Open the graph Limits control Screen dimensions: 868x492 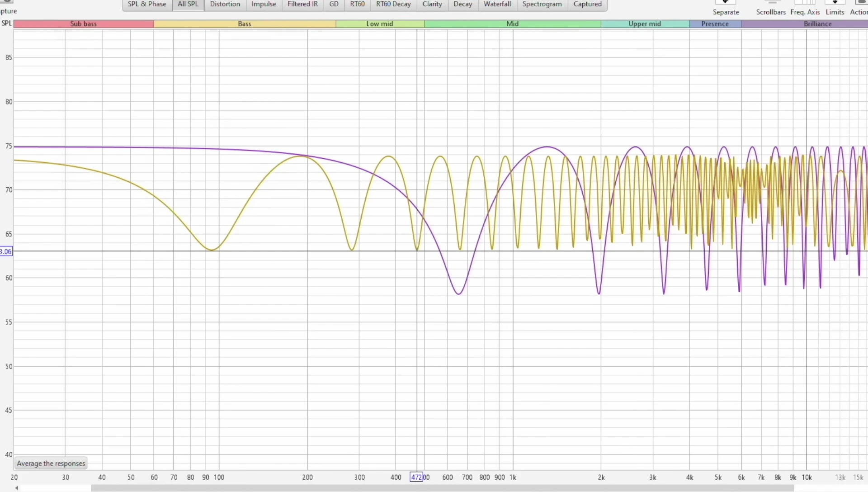pos(835,8)
